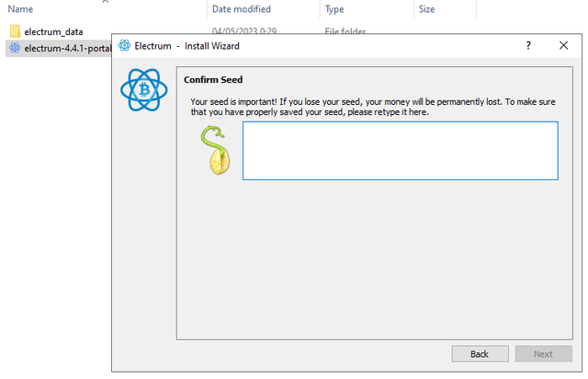Focus the seed retype text box
The width and height of the screenshot is (588, 379).
tap(401, 151)
